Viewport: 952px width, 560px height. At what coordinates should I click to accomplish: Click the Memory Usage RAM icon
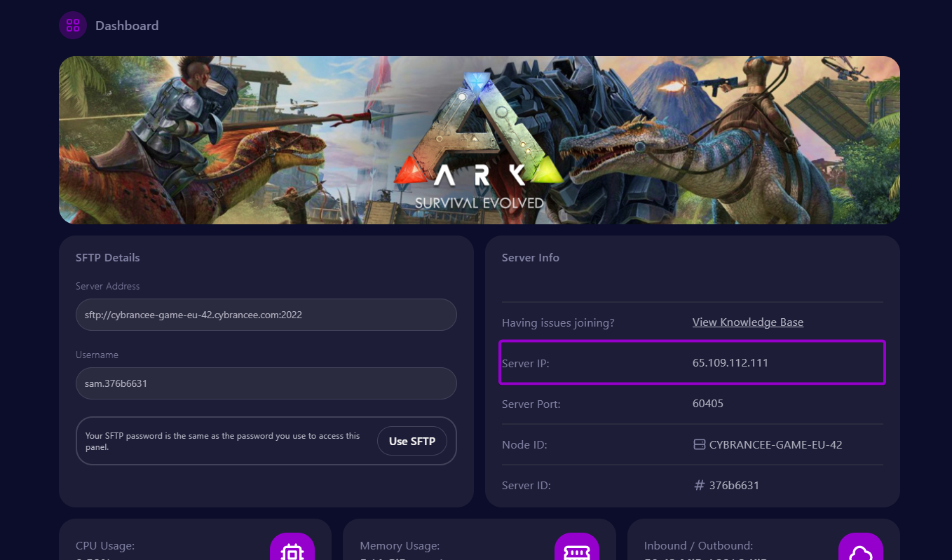576,551
